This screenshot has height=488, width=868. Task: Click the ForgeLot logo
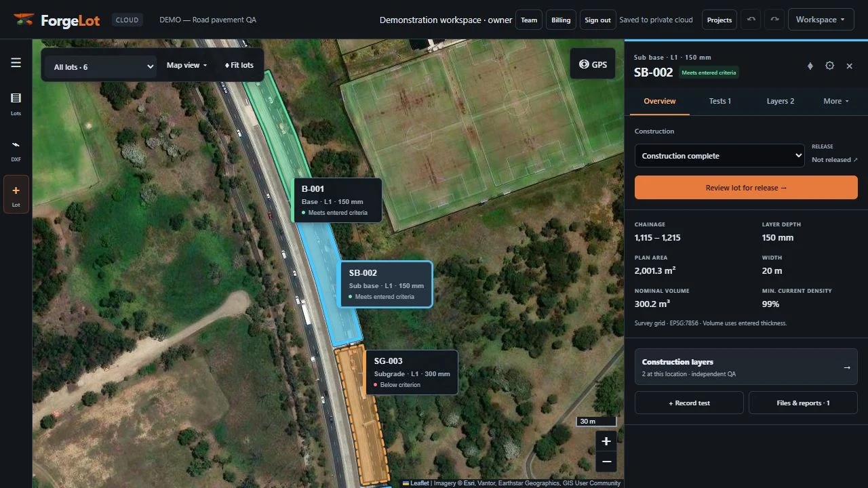coord(57,20)
